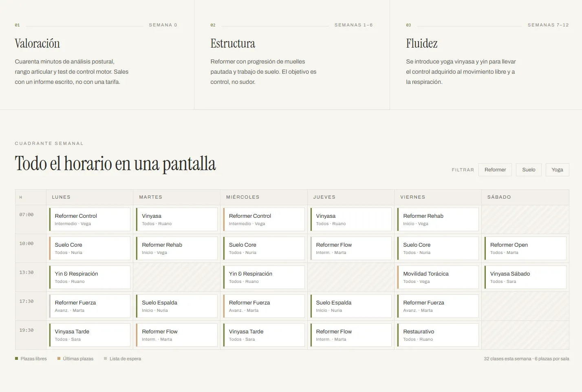Select the Vinyasa Sábado class card

525,277
